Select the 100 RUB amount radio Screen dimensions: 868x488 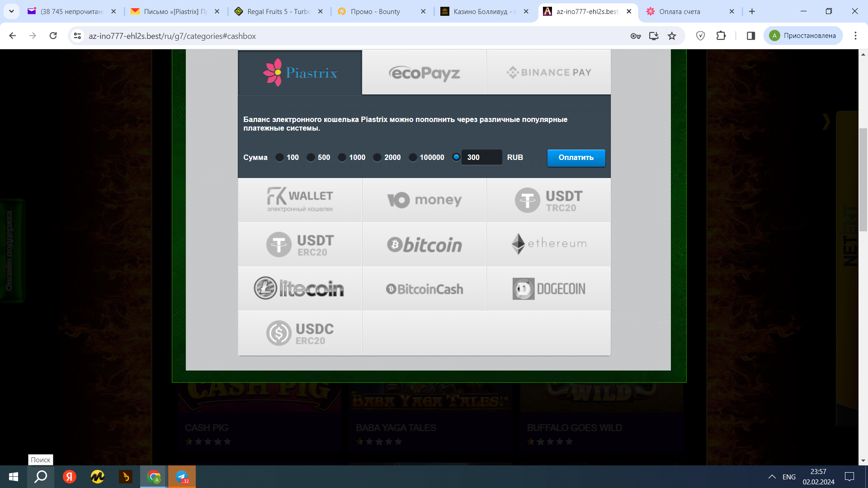[x=280, y=157]
